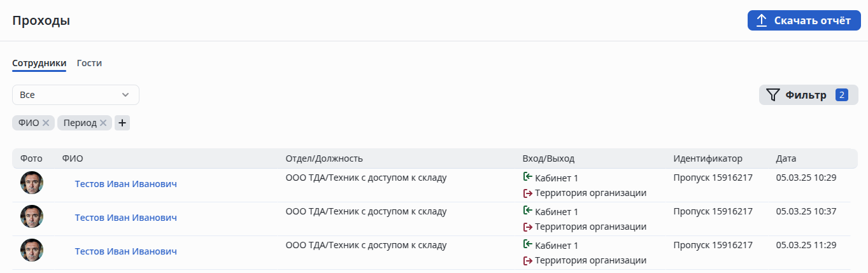Remove the Период filter chip
This screenshot has height=273, width=868.
click(x=103, y=123)
